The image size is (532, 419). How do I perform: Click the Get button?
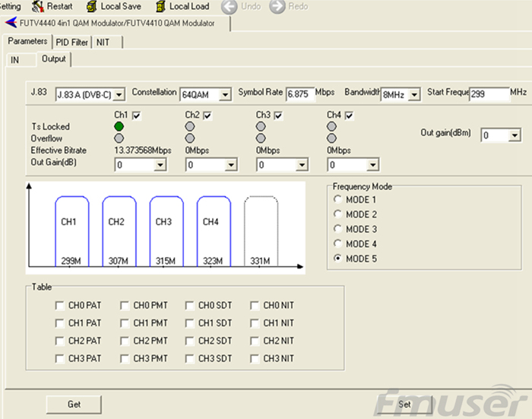coord(74,404)
